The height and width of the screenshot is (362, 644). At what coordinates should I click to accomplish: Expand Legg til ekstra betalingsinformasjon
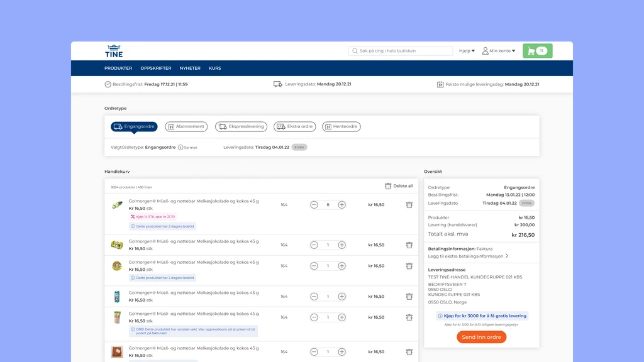coord(468,256)
